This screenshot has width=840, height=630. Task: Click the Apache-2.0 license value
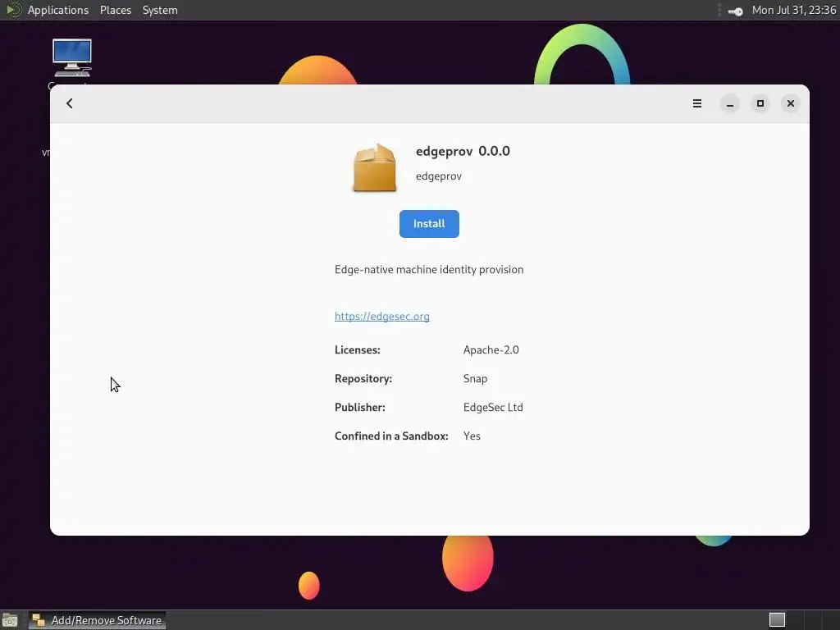coord(491,349)
